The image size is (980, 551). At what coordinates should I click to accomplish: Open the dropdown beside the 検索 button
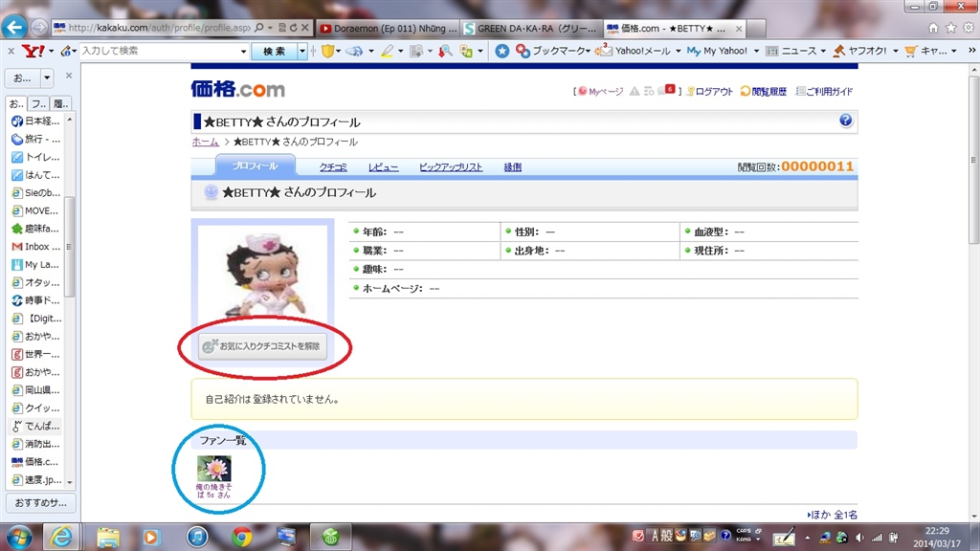coord(301,52)
